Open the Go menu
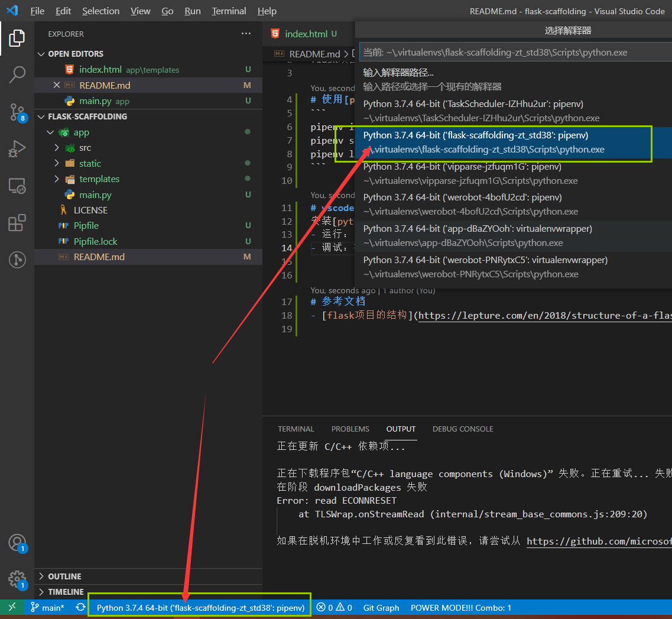 pos(167,11)
